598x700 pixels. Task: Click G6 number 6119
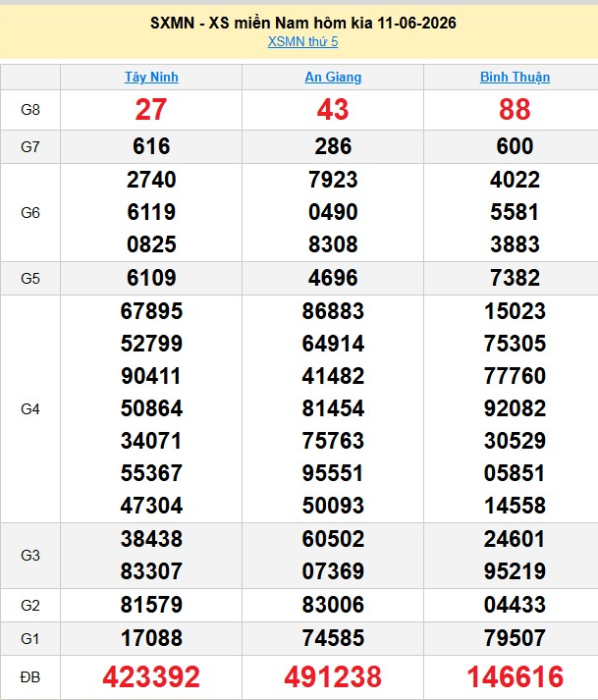pyautogui.click(x=151, y=212)
